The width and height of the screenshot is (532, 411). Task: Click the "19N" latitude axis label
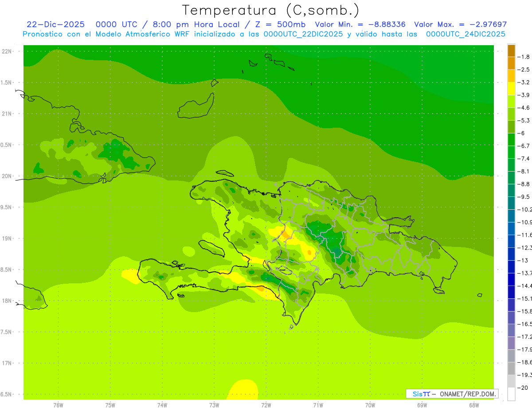(x=6, y=238)
